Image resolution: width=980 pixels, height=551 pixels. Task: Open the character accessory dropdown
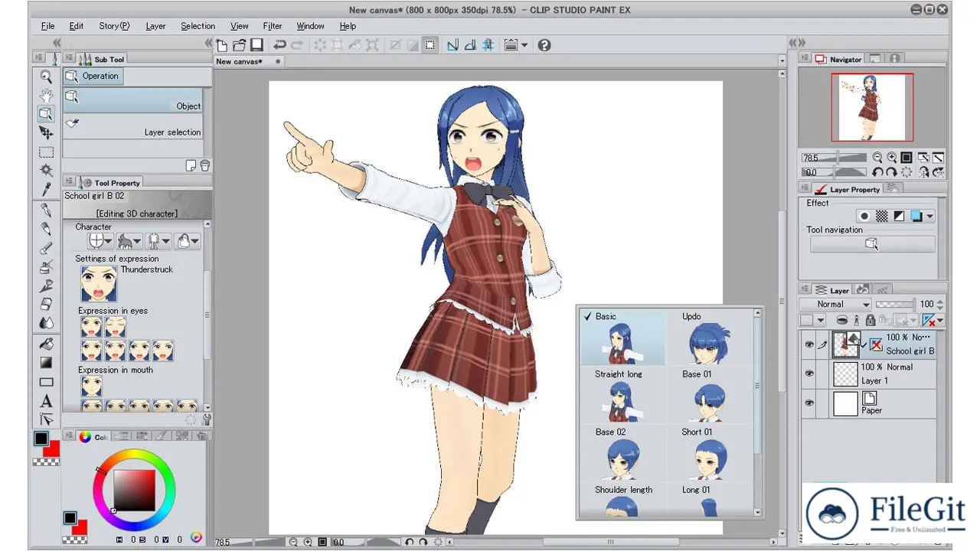point(187,241)
